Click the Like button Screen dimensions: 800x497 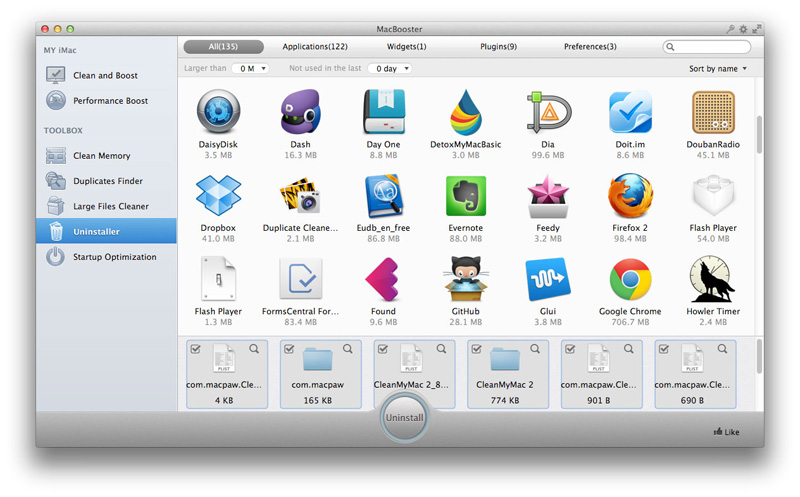[727, 432]
